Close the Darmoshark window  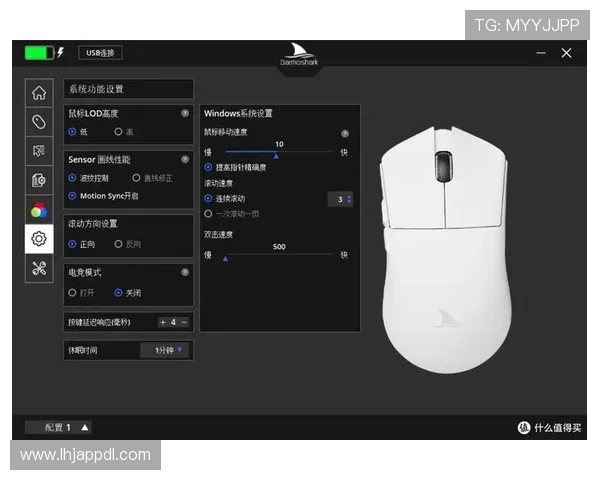point(566,53)
